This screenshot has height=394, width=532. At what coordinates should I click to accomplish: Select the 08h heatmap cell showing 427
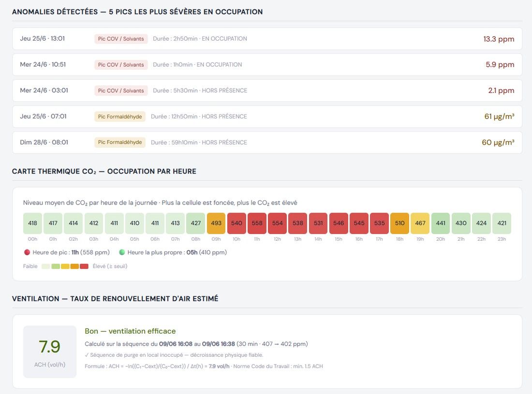[196, 223]
